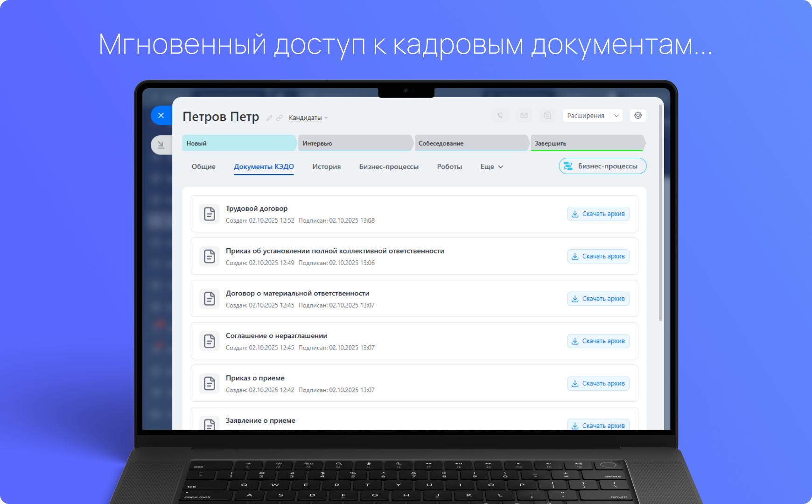Image resolution: width=812 pixels, height=504 pixels.
Task: Click the Расширения button
Action: tap(586, 116)
